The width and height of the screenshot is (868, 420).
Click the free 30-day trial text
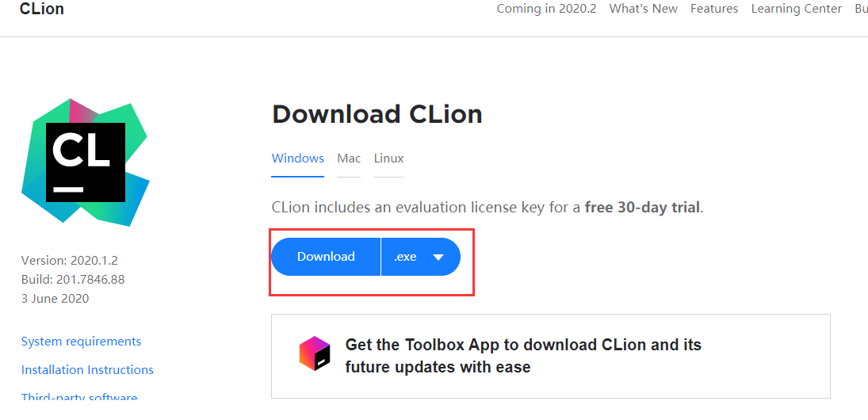click(x=642, y=208)
